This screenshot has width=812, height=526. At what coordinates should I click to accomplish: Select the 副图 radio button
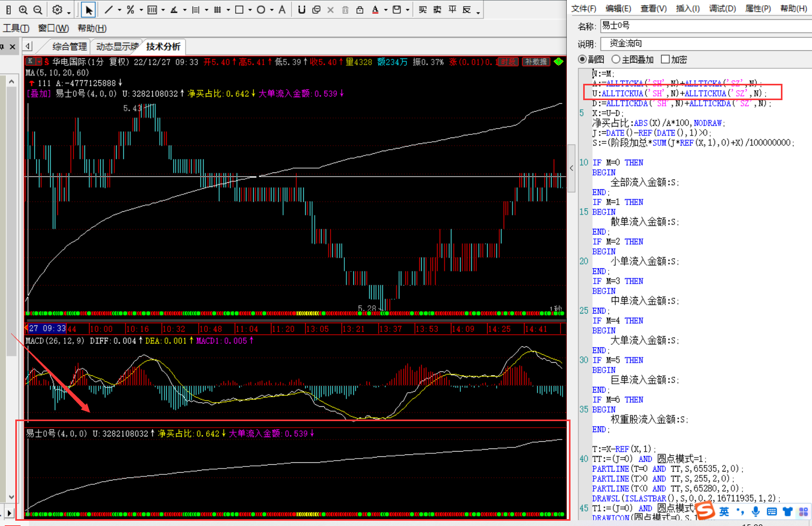582,60
